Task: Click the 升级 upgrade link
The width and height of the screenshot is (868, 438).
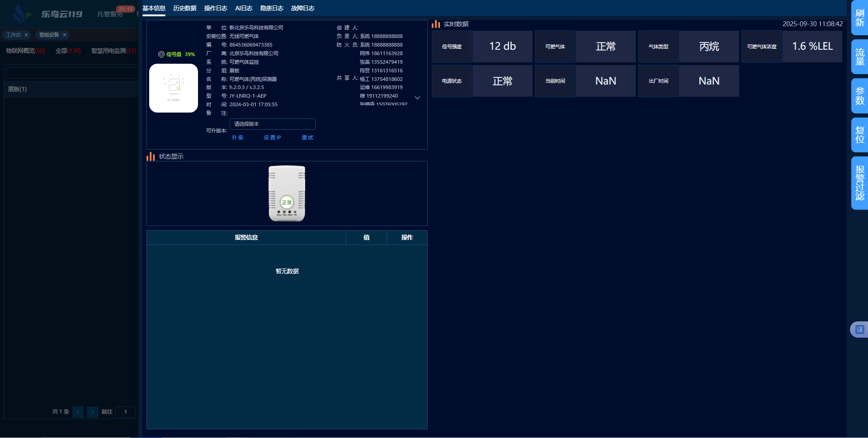Action: [237, 137]
